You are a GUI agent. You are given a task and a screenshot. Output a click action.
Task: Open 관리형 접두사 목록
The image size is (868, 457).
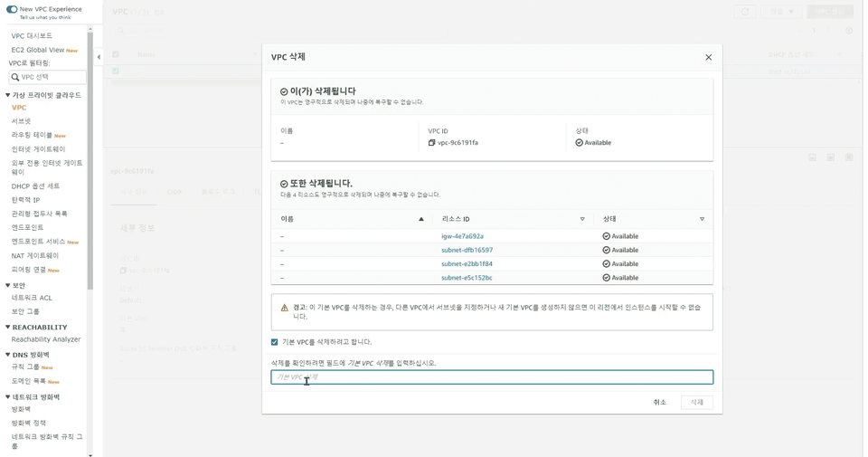point(39,214)
